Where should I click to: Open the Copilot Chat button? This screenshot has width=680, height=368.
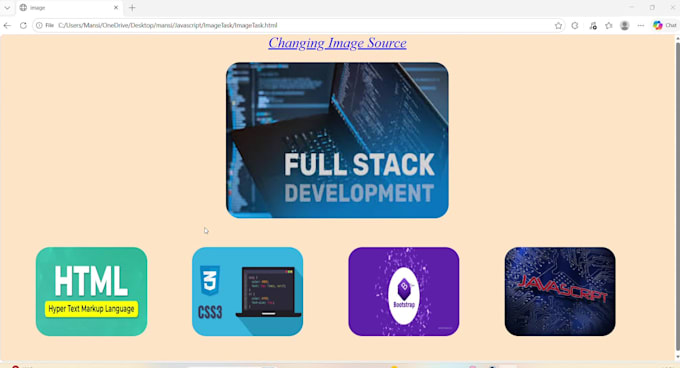click(x=665, y=26)
